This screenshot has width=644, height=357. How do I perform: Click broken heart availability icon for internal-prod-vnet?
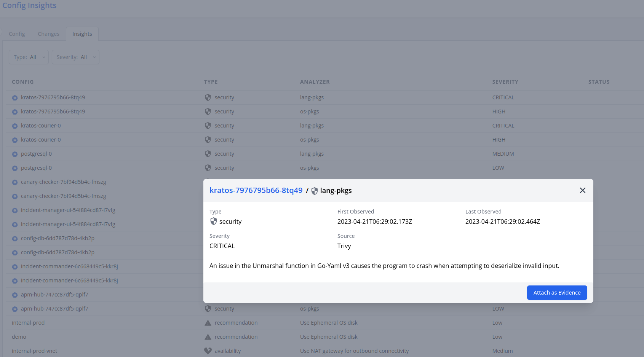208,351
